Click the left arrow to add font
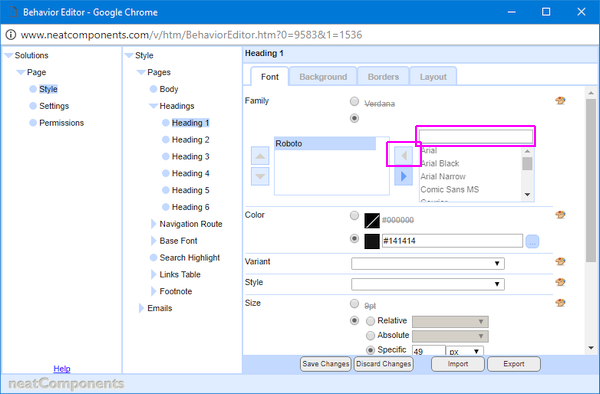The width and height of the screenshot is (600, 394). click(x=403, y=156)
